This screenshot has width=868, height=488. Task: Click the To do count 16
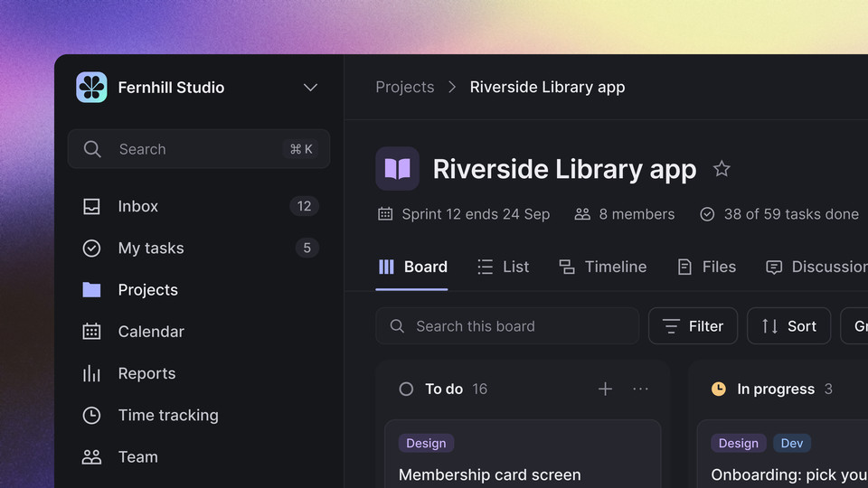480,389
